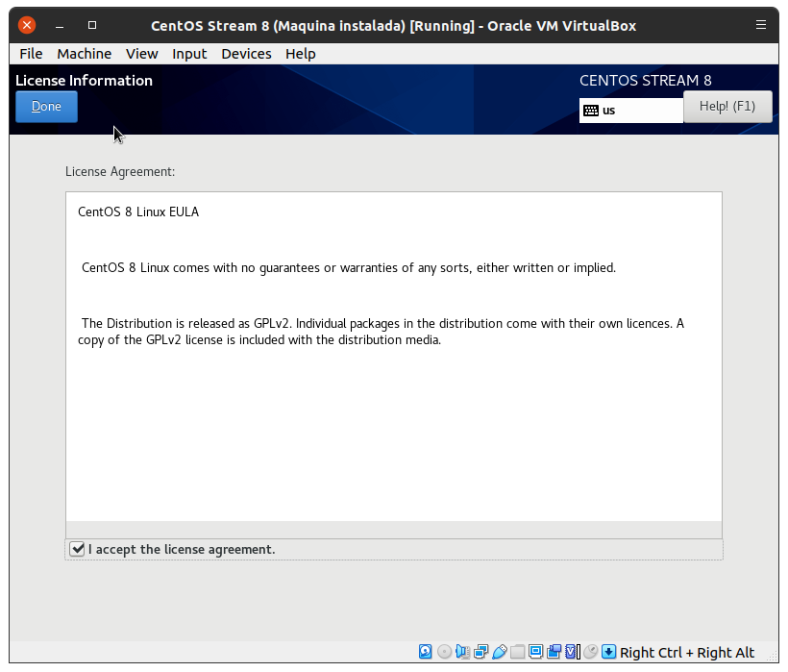788x672 pixels.
Task: Click the optical disk status icon
Action: [x=444, y=652]
